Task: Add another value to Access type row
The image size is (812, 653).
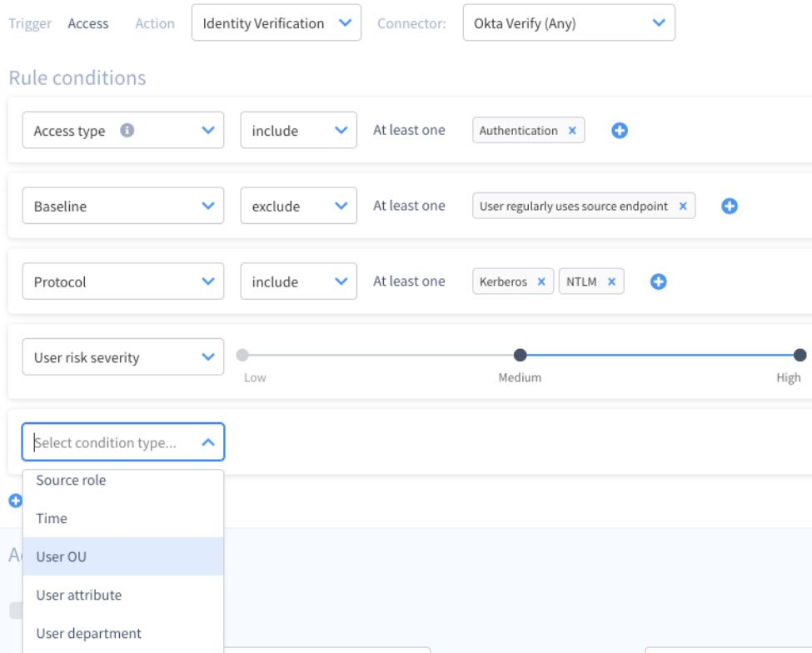Action: point(619,131)
